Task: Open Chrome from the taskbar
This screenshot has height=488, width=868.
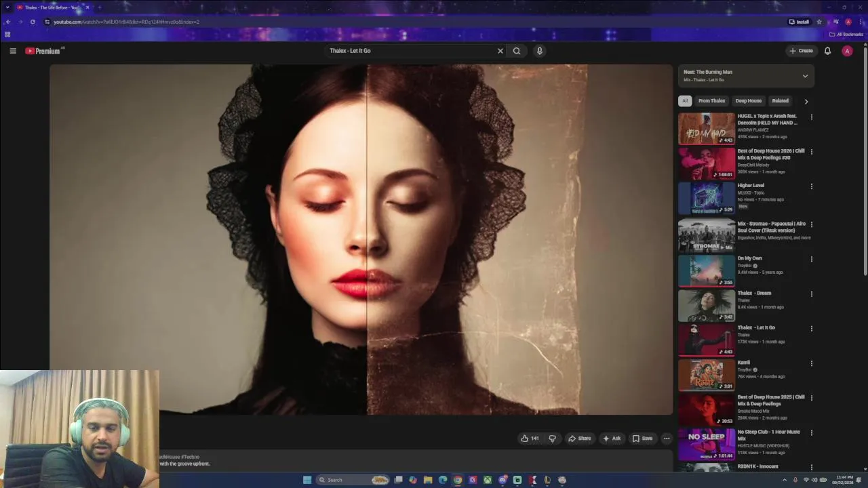Action: point(458,480)
